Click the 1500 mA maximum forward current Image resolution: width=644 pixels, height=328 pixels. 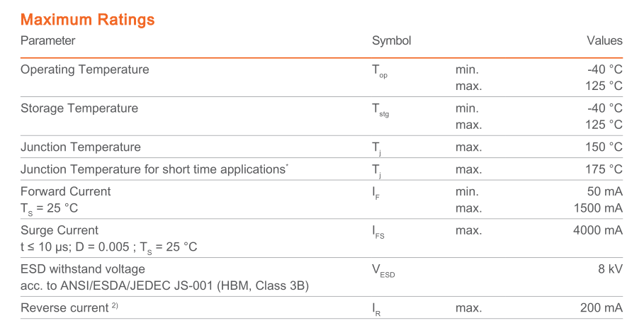coord(597,208)
